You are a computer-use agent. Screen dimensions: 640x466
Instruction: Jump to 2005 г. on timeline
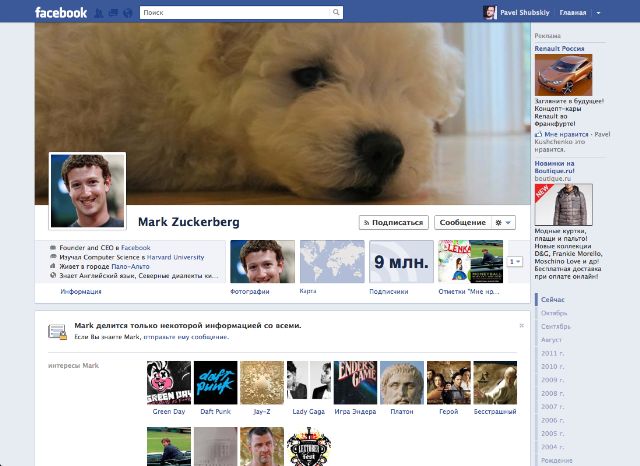tap(553, 433)
